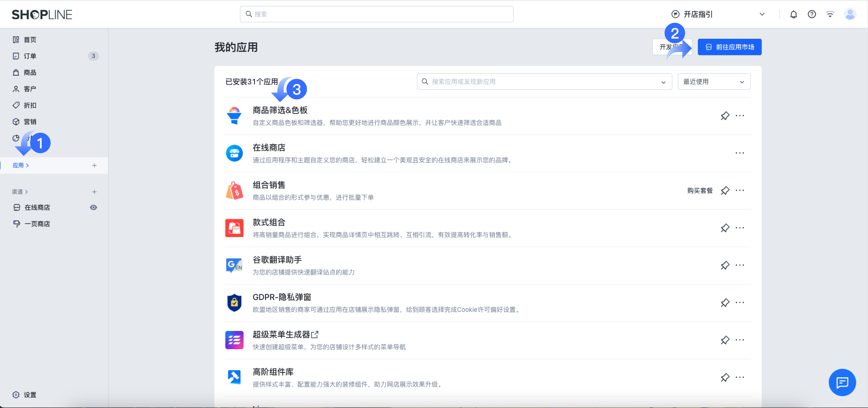Click the top search field
This screenshot has height=408, width=868.
[x=376, y=14]
